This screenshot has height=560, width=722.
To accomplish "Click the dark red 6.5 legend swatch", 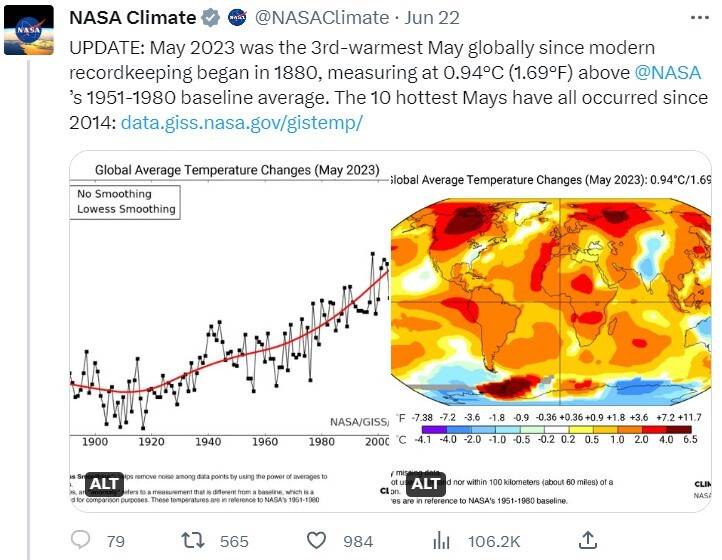I will pos(687,429).
